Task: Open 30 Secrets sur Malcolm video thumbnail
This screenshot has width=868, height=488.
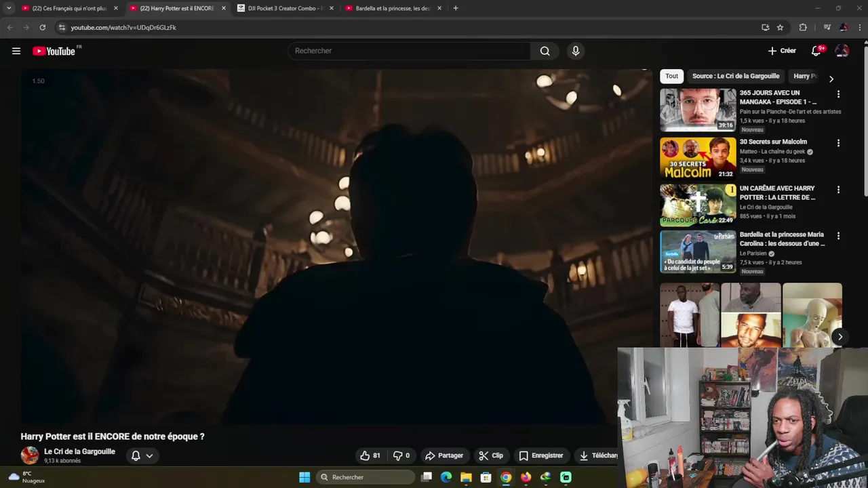Action: coord(698,158)
